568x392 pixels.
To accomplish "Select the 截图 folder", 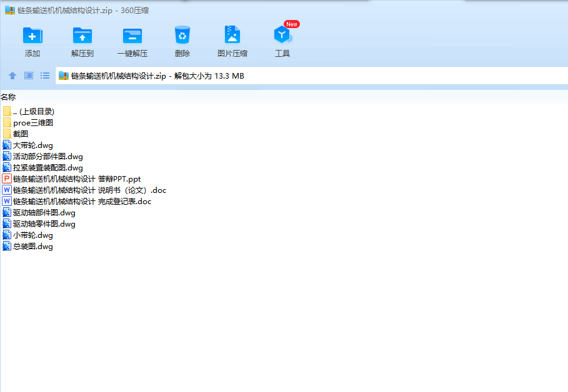I will pos(15,134).
